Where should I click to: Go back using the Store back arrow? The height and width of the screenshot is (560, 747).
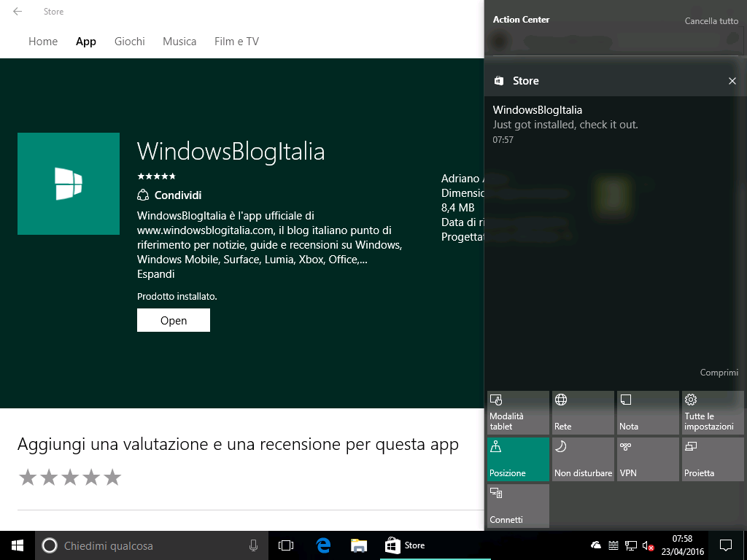click(x=18, y=12)
